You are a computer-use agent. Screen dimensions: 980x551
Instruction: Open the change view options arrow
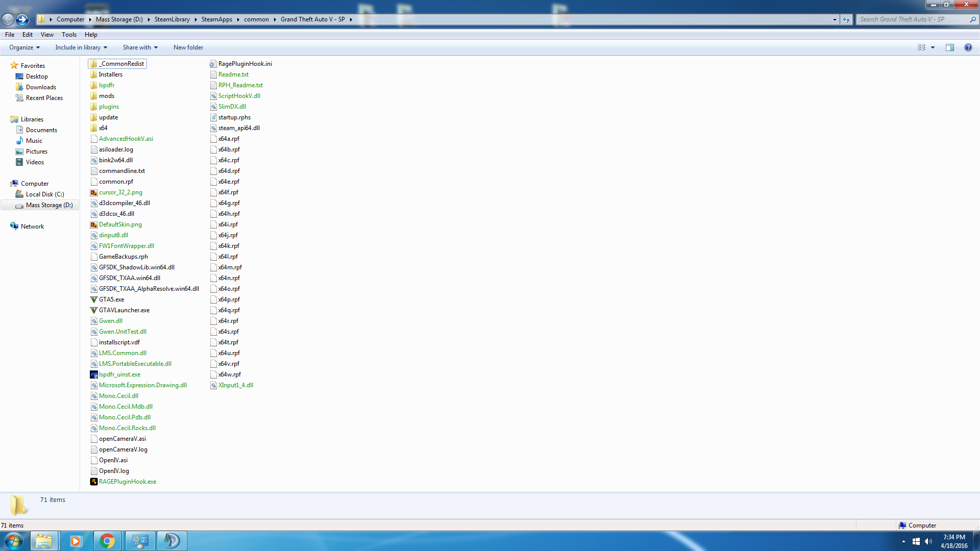click(933, 47)
